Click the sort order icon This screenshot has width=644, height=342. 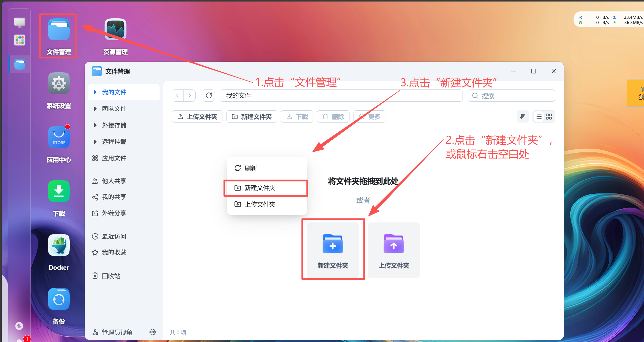pyautogui.click(x=523, y=117)
